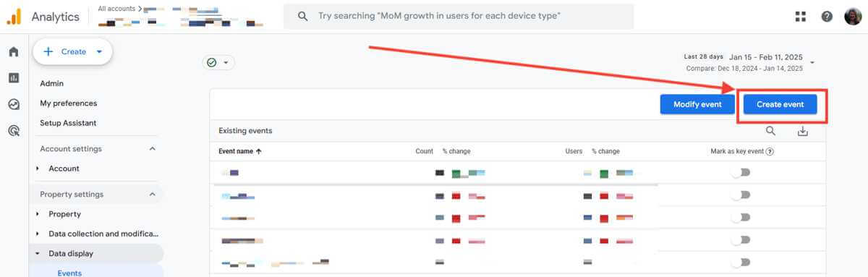This screenshot has width=868, height=277.
Task: Open the Reports icon in sidebar
Action: 13,78
